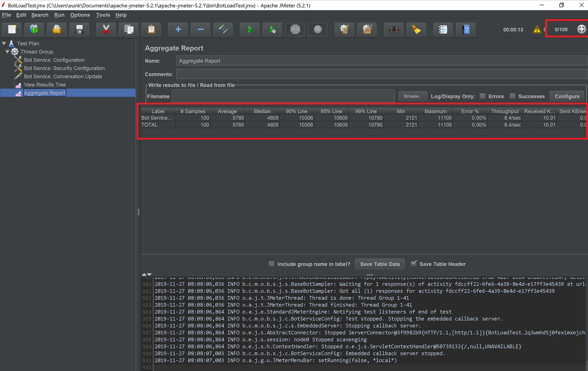Sort table by Average column header
This screenshot has height=371, width=588.
pyautogui.click(x=227, y=111)
